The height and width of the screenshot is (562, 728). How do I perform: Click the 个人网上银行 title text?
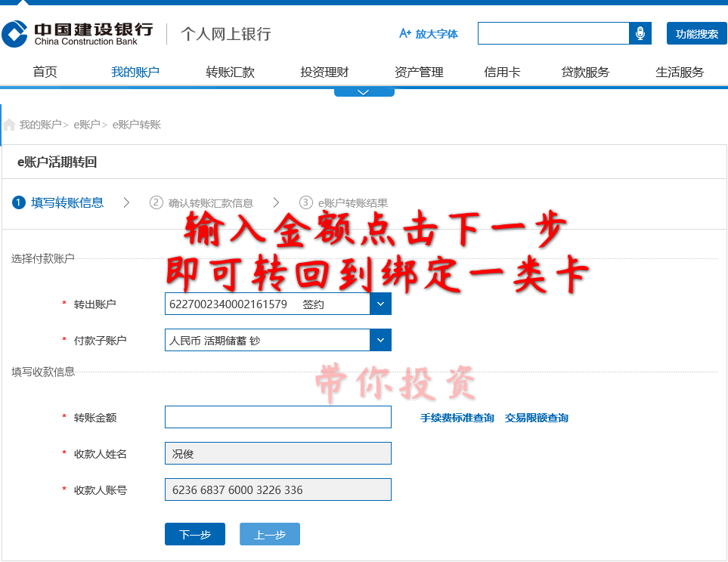coord(225,34)
